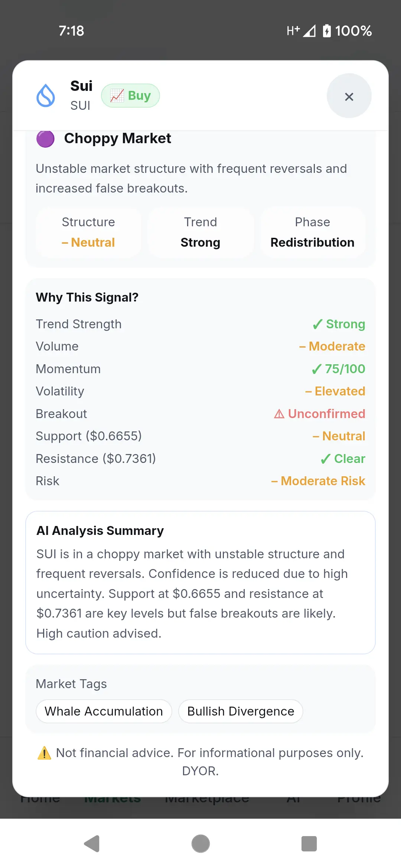401x868 pixels.
Task: Tap the Android back navigation button
Action: pos(92,844)
